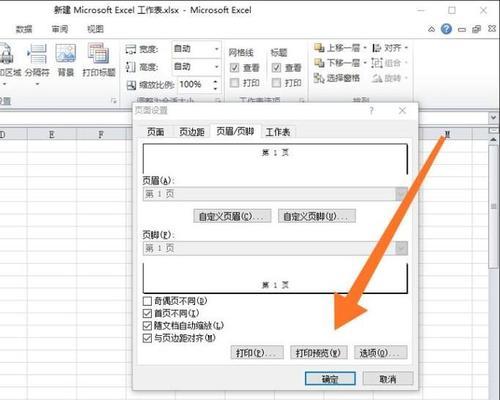This screenshot has width=500, height=400.
Task: Increase scale percentage with the up arrow
Action: coord(216,81)
